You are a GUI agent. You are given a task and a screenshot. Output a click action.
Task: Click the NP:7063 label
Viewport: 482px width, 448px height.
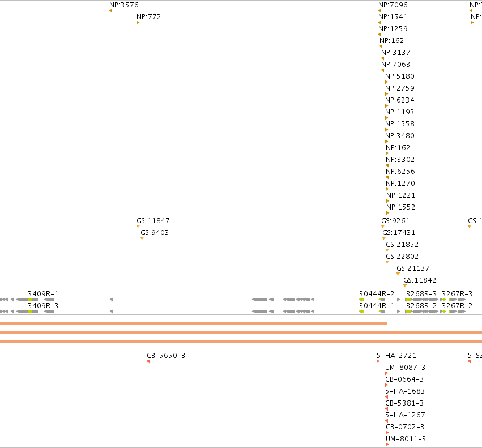coord(395,65)
